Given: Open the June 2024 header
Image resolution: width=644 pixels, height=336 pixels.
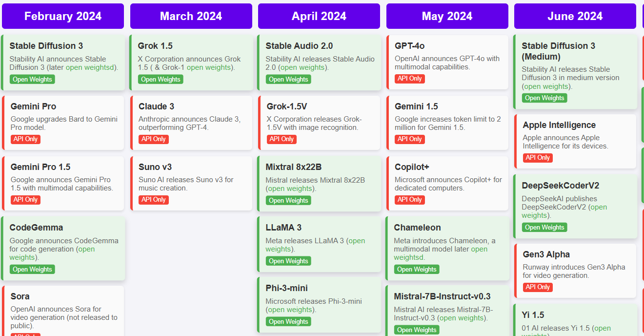Looking at the screenshot, I should [x=575, y=16].
